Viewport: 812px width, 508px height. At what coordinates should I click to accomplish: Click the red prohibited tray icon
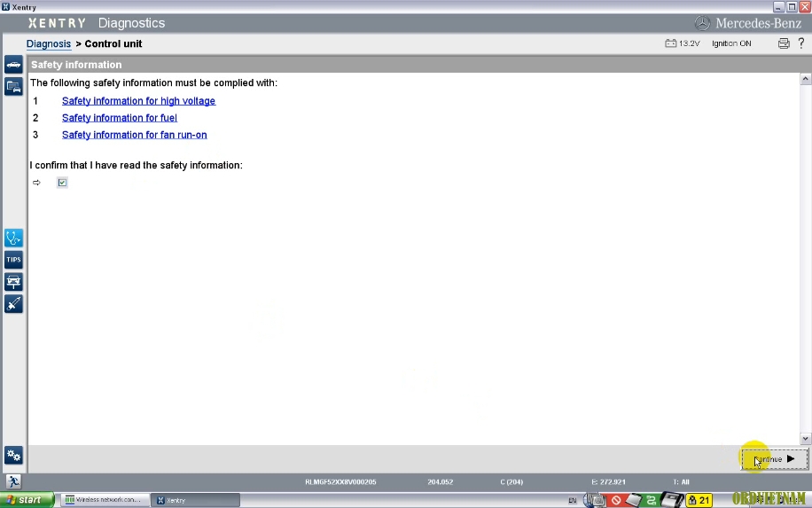616,500
